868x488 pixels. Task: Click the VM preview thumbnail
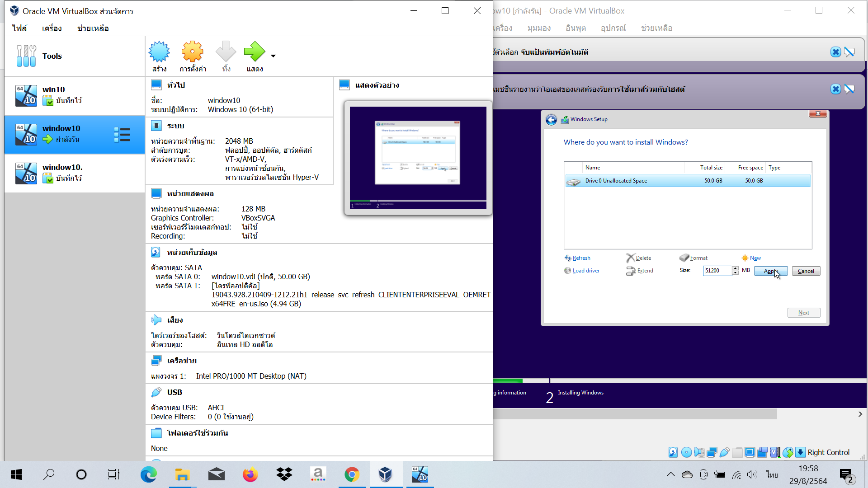[418, 158]
